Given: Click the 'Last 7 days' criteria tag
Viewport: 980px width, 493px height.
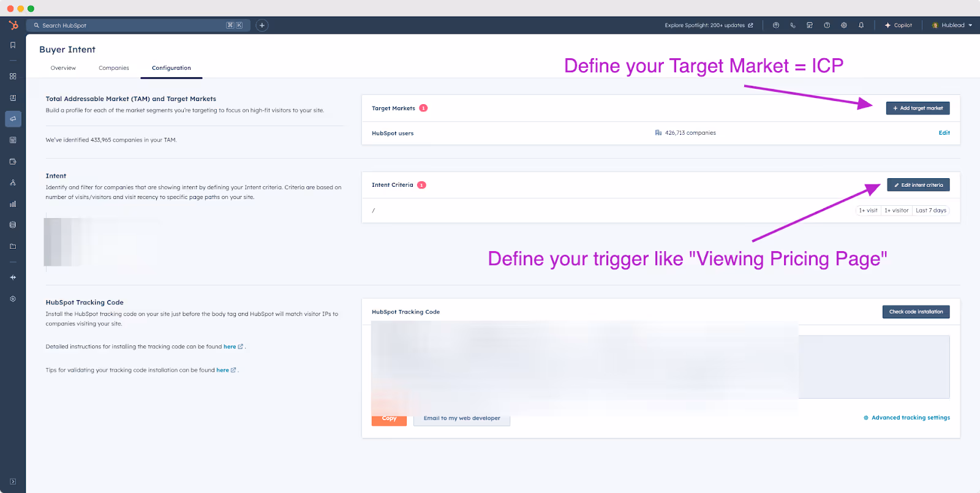Looking at the screenshot, I should click(x=931, y=211).
